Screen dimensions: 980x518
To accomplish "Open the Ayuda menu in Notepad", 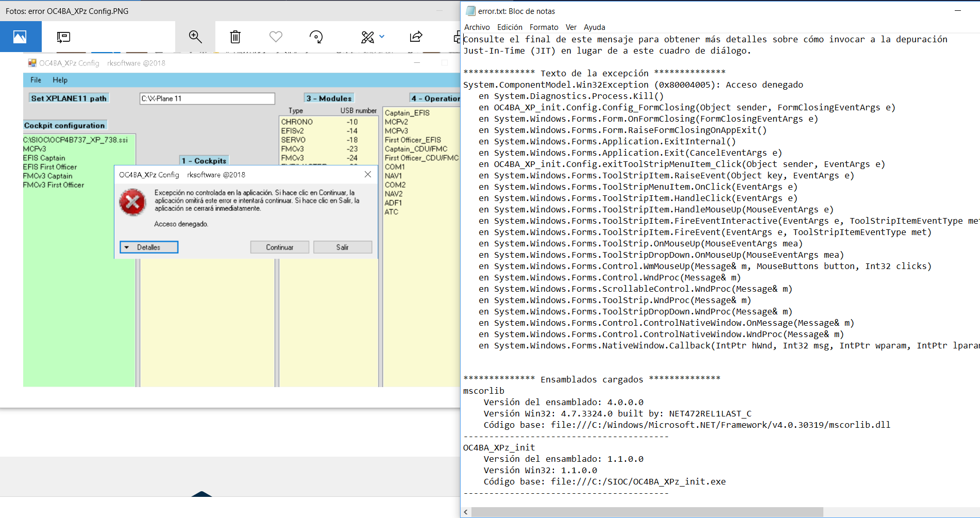I will tap(594, 27).
